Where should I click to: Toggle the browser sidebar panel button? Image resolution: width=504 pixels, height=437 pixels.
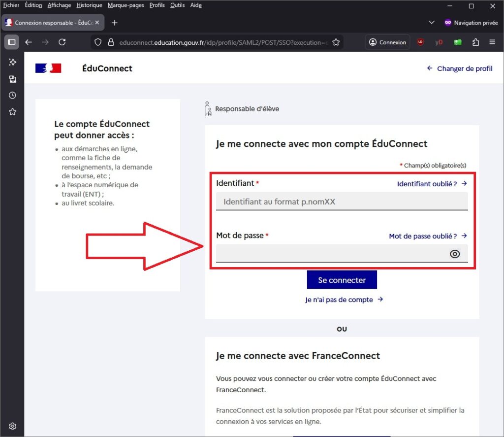tap(12, 42)
